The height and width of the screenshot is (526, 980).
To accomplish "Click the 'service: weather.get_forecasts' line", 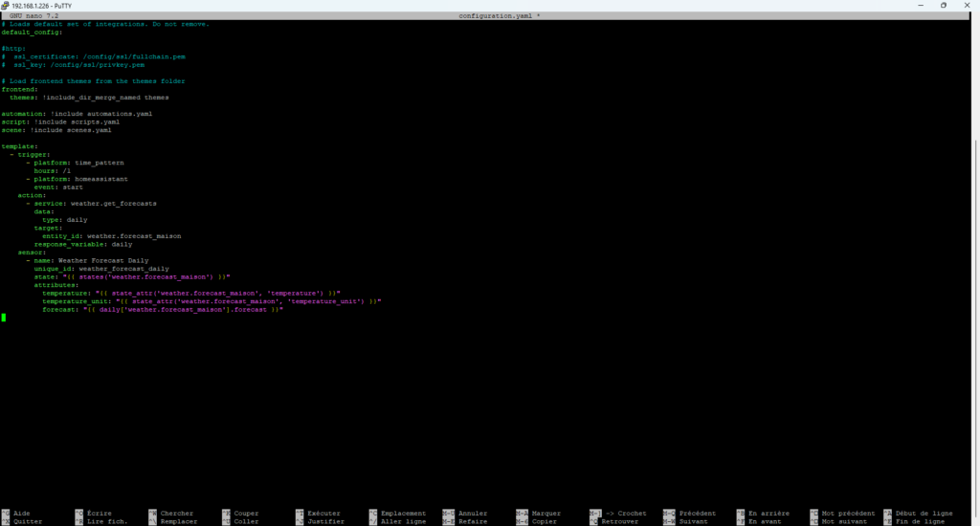I will click(x=91, y=204).
